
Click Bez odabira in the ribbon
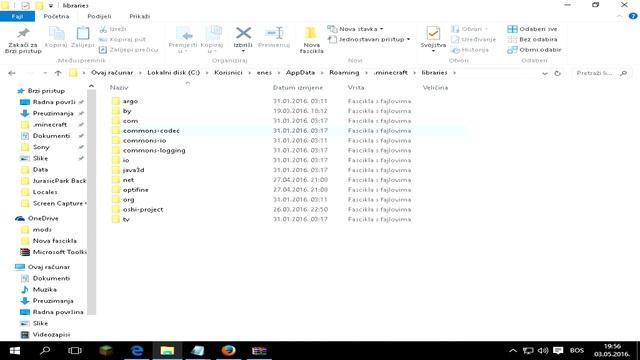pos(533,39)
